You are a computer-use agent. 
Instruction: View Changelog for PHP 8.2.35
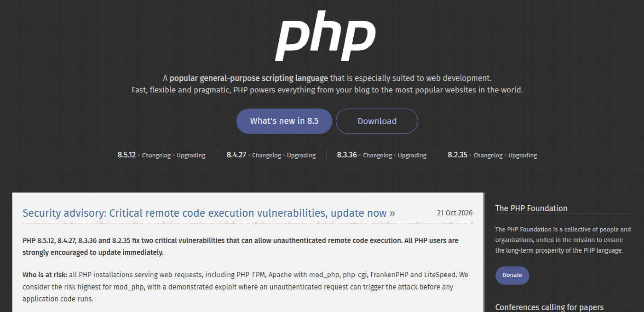pyautogui.click(x=488, y=156)
